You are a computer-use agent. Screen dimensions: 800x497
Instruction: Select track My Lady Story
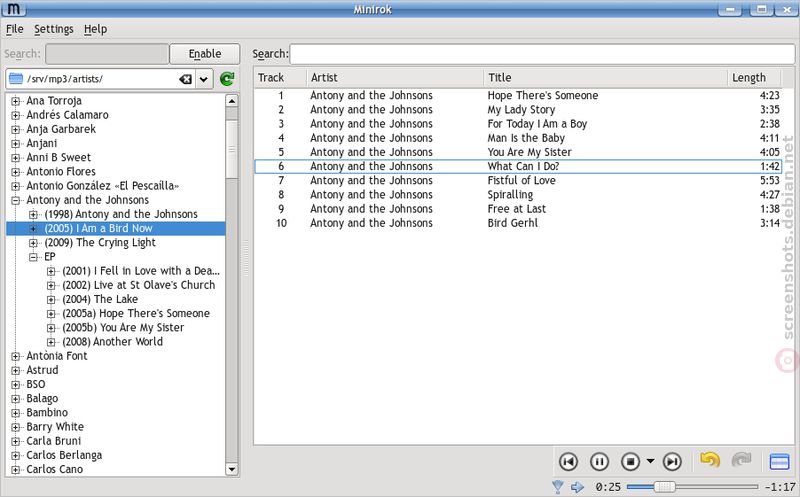point(518,110)
